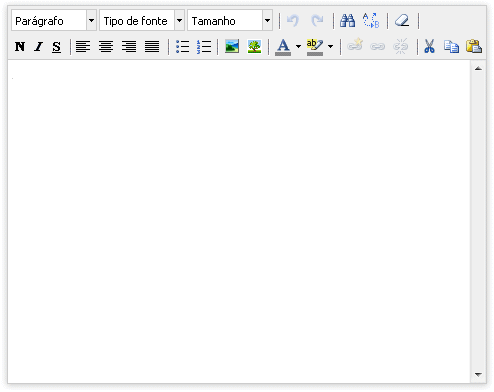Insert a bulleted list
The image size is (494, 392).
[x=182, y=46]
